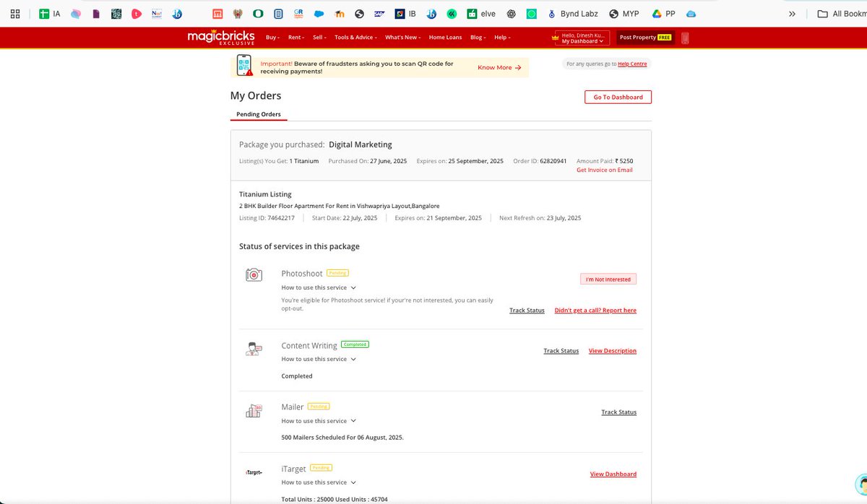This screenshot has height=504, width=867.
Task: Open the SAP bookmark icon
Action: 380,14
